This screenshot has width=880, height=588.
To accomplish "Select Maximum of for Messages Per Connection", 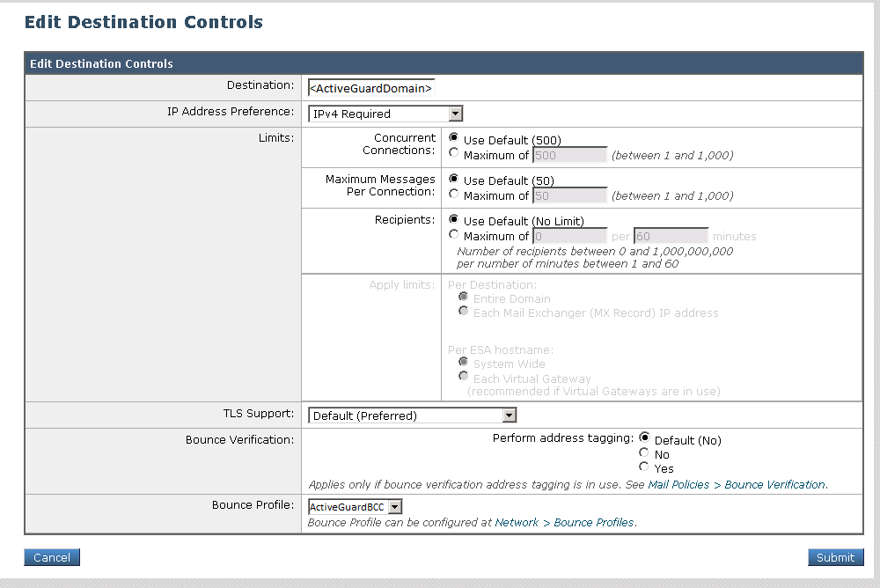I will tap(453, 194).
